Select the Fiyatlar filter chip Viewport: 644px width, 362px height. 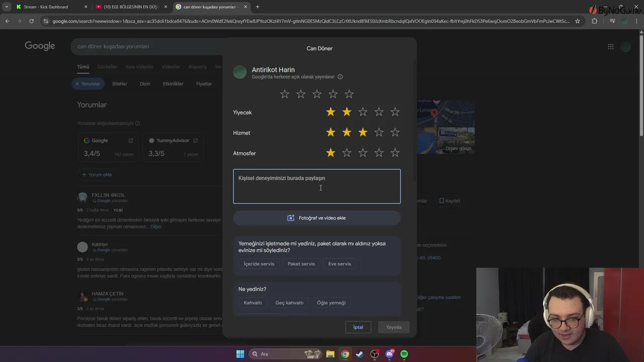204,84
